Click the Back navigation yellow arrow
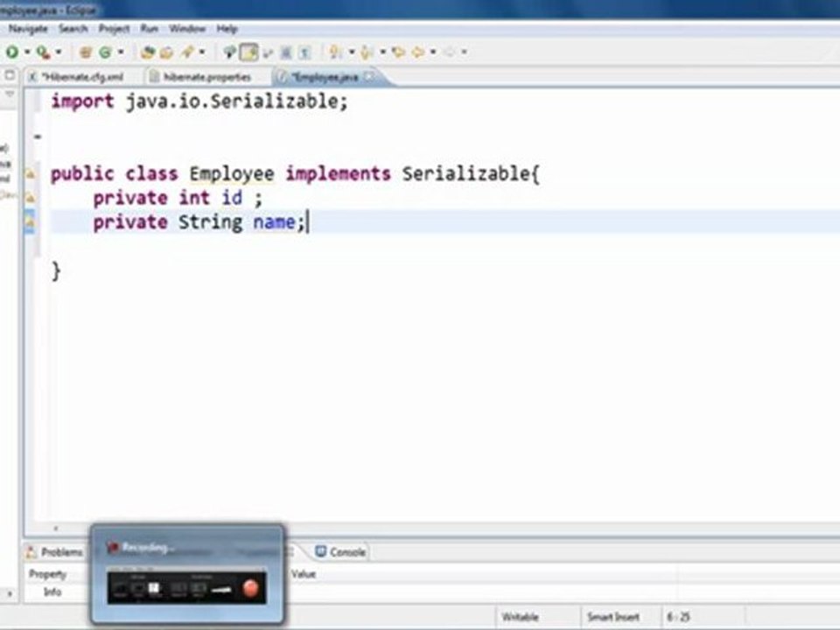The width and height of the screenshot is (840, 630). click(x=418, y=52)
